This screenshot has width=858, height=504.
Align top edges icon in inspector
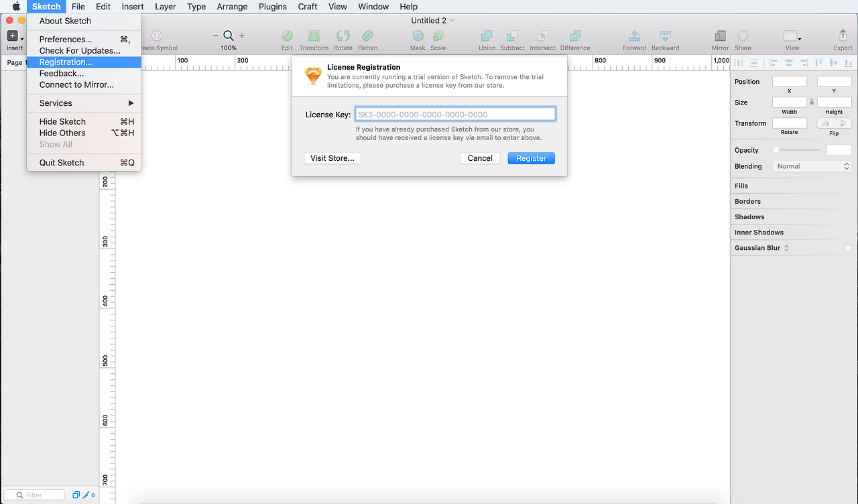pos(818,63)
